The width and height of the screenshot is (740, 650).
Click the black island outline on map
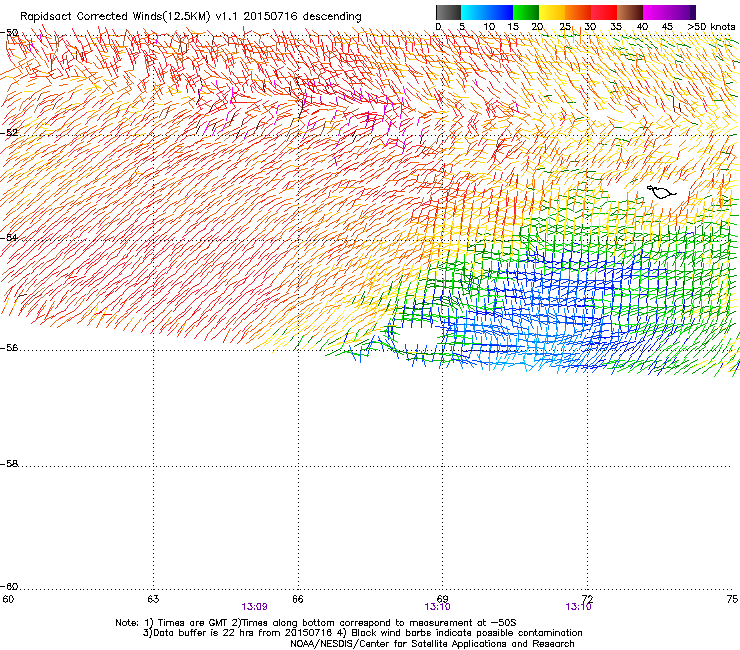click(661, 192)
